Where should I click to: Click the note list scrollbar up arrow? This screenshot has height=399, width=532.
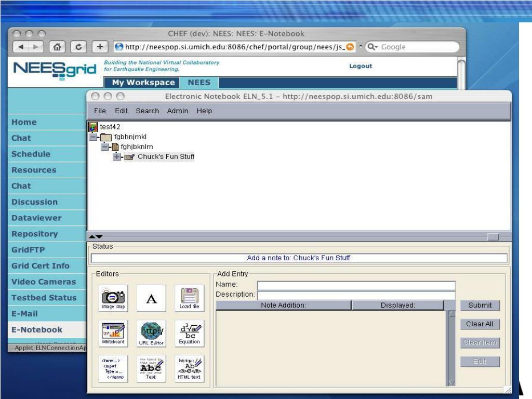pyautogui.click(x=451, y=314)
